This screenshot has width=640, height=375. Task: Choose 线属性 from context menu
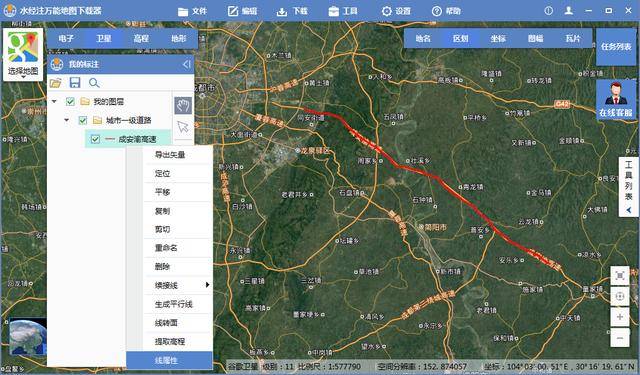169,360
